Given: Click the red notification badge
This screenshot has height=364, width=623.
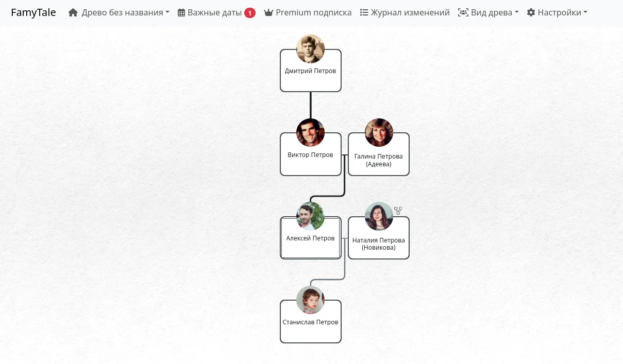Looking at the screenshot, I should click(x=250, y=13).
